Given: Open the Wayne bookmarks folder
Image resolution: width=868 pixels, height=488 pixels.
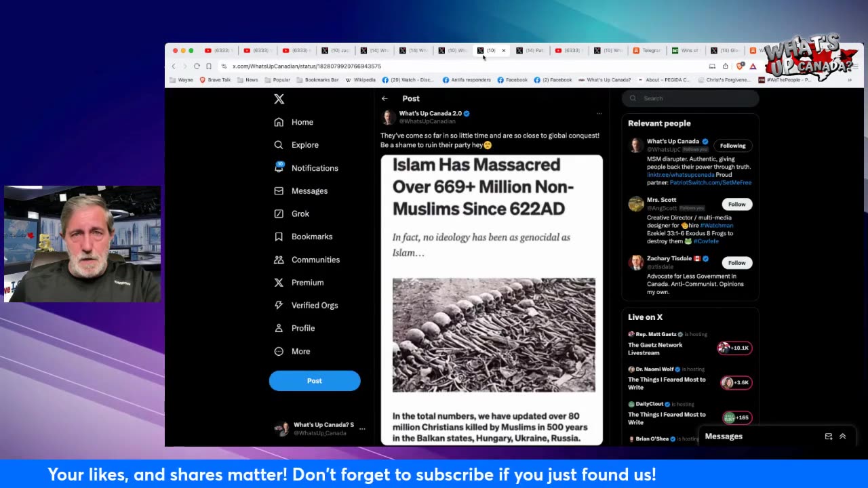Looking at the screenshot, I should [181, 80].
